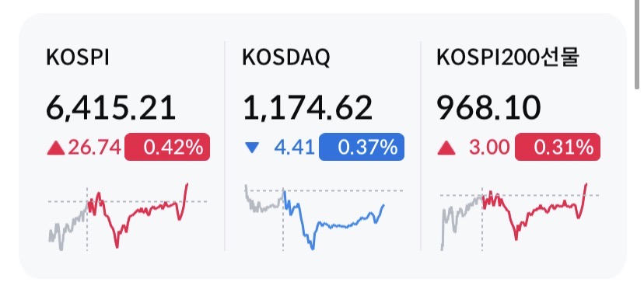Click the red 0.31% change badge
Screen dimensions: 644x289
tap(558, 147)
